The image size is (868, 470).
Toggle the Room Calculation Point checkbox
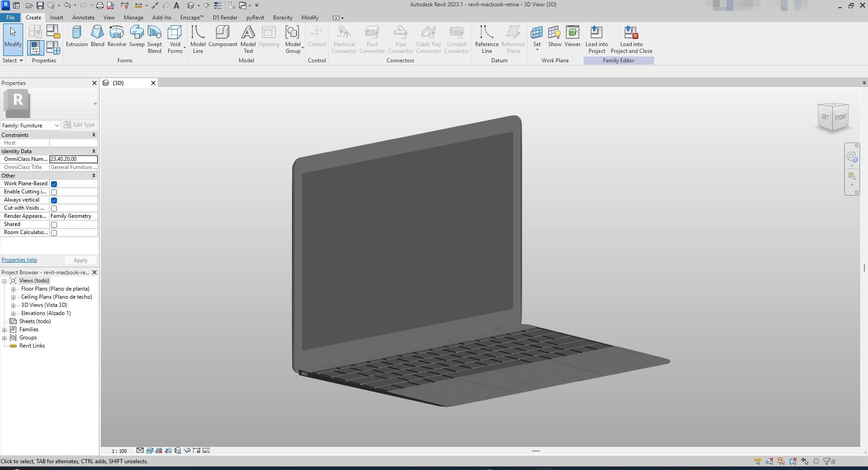54,233
